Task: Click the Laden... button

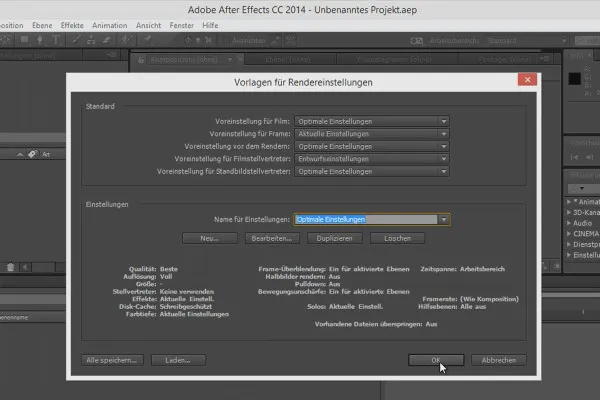Action: tap(178, 360)
